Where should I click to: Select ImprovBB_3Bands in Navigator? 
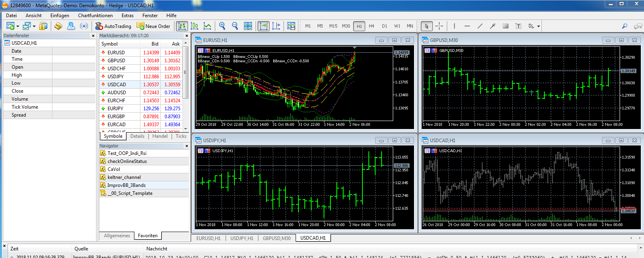click(144, 185)
